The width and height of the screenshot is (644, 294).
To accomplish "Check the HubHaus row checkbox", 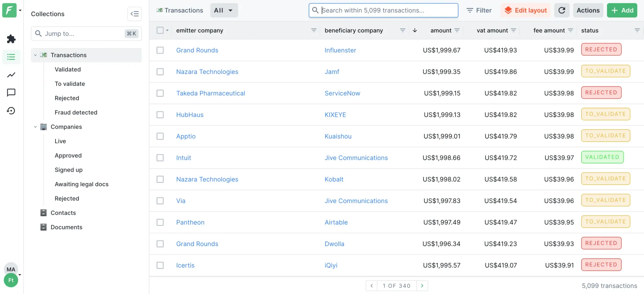I will click(160, 115).
